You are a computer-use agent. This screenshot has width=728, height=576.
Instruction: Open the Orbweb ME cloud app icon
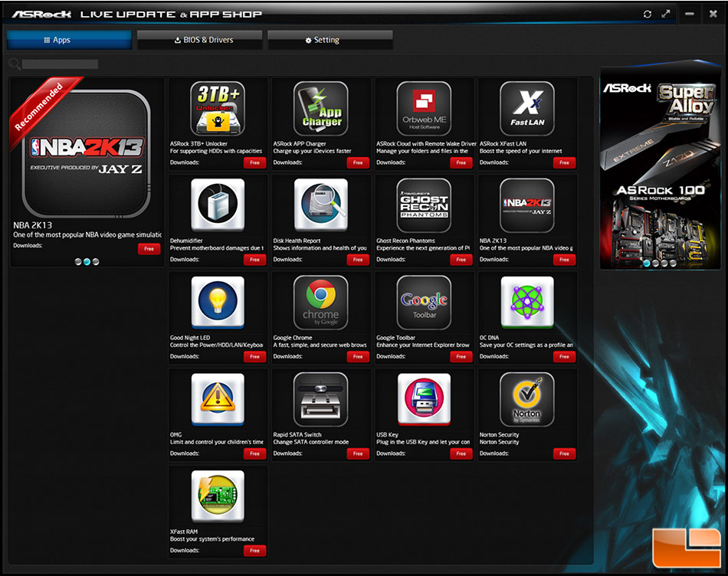[424, 109]
